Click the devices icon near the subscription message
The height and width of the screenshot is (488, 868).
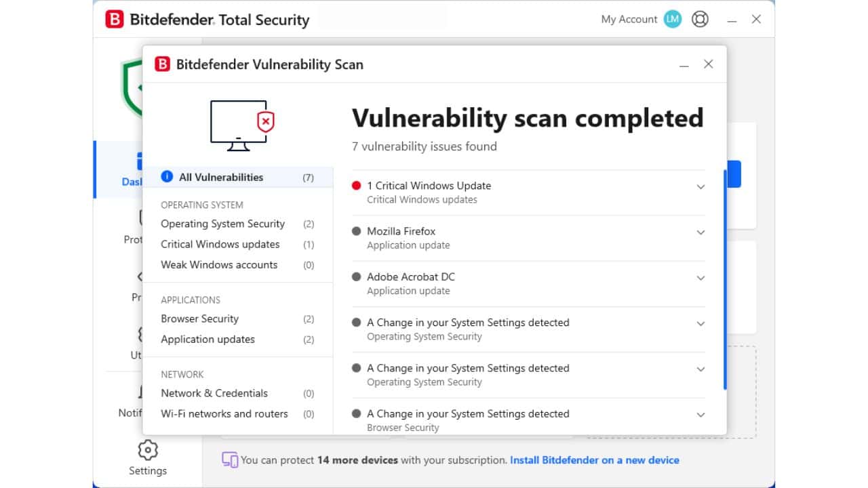click(x=231, y=460)
